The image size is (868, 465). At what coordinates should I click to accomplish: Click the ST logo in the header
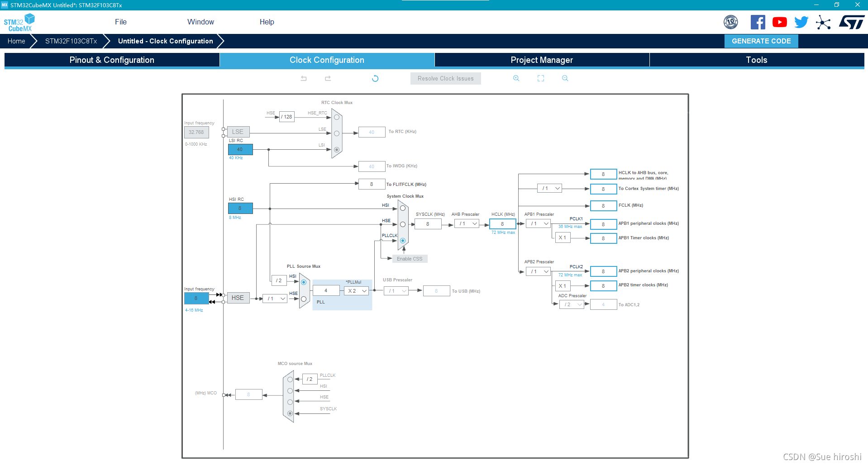[x=852, y=22]
